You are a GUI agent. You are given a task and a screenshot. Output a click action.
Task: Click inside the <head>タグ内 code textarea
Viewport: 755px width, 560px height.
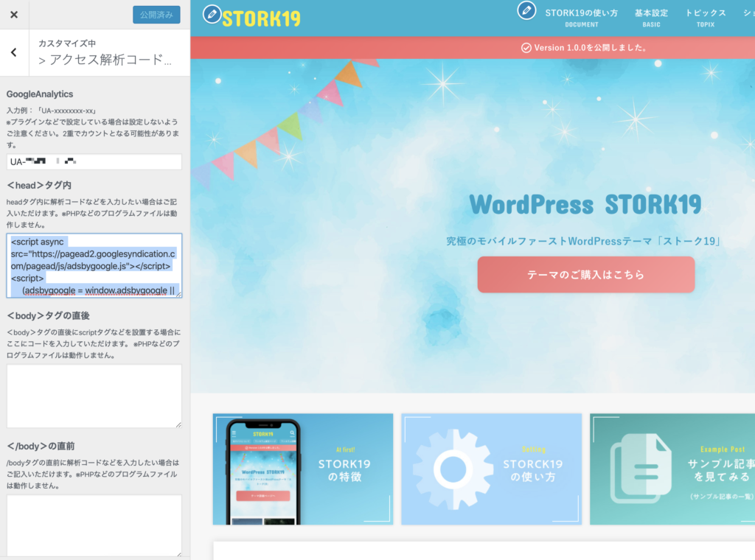pyautogui.click(x=94, y=265)
